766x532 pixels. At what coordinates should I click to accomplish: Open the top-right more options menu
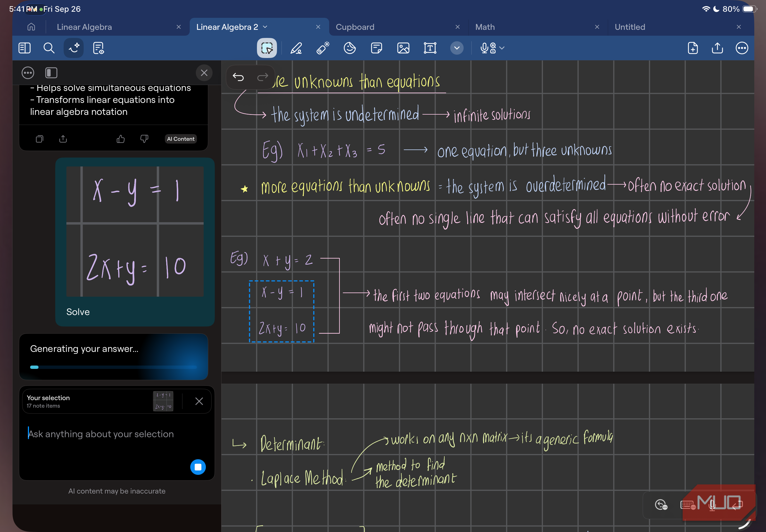pyautogui.click(x=742, y=48)
